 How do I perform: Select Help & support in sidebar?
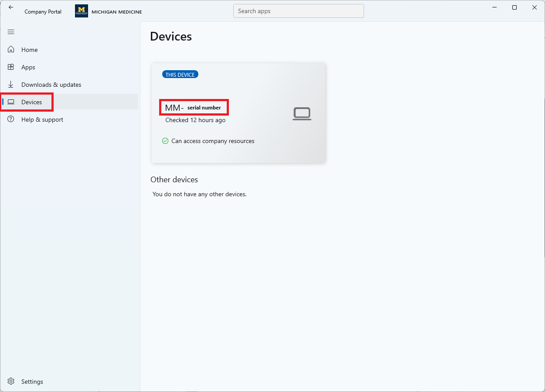pos(42,119)
